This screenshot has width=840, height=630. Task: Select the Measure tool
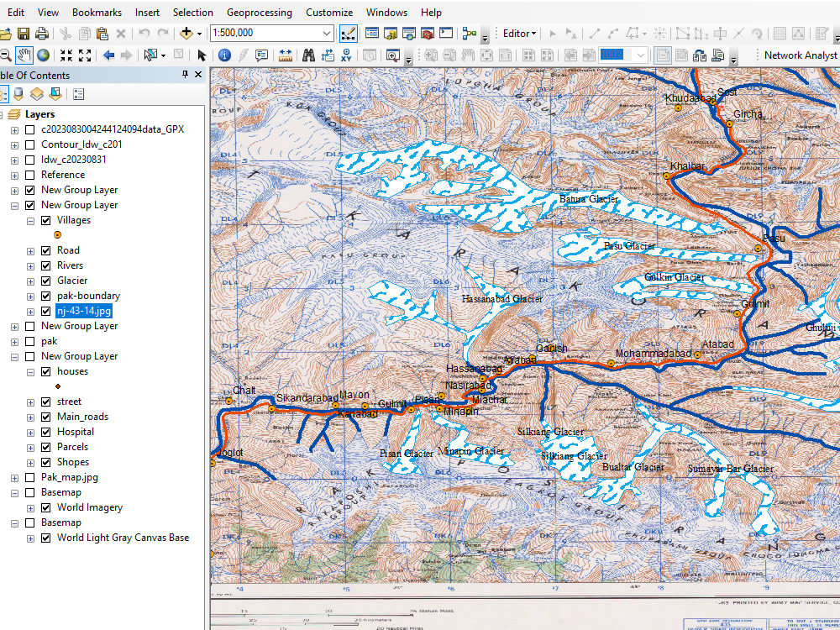[x=286, y=55]
